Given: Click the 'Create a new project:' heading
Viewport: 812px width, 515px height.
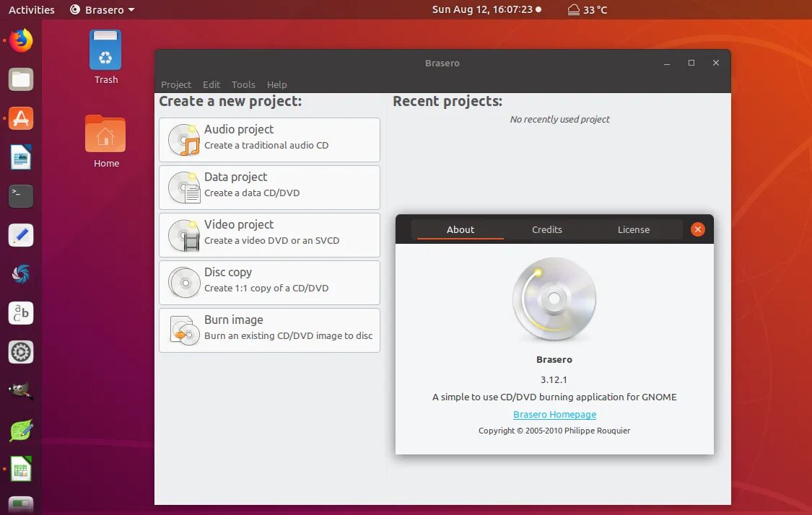Looking at the screenshot, I should pyautogui.click(x=230, y=101).
